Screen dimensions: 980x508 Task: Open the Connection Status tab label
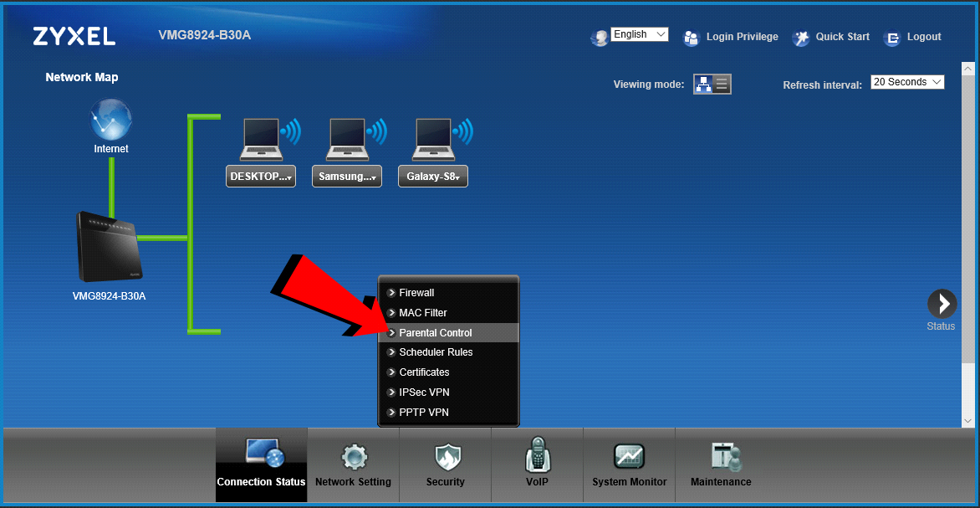tap(261, 482)
